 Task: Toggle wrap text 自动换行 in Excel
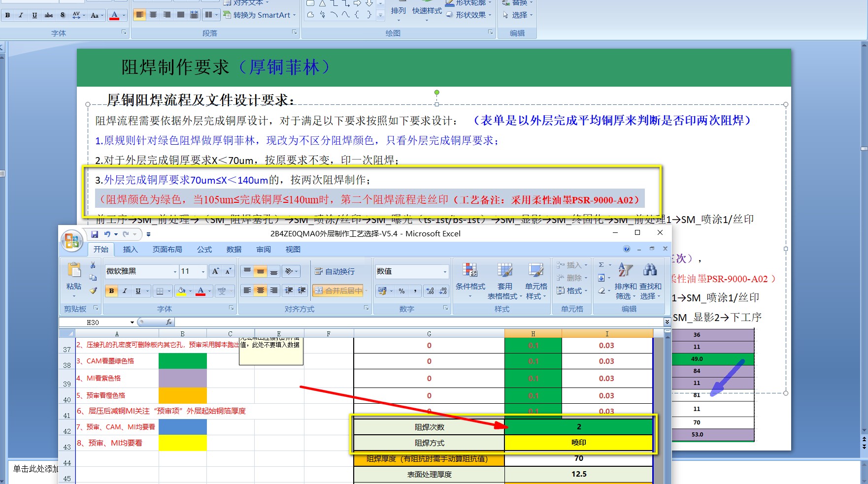pos(334,271)
